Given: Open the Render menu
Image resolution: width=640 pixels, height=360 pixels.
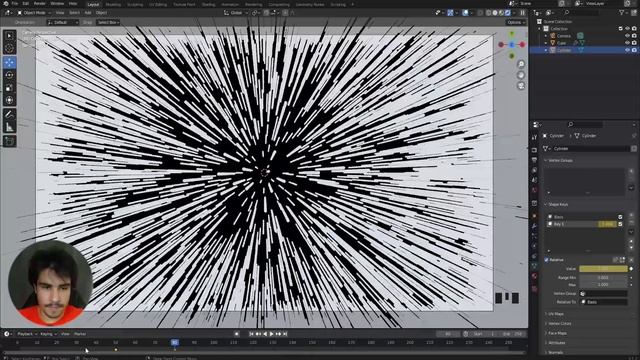Looking at the screenshot, I should click(40, 4).
